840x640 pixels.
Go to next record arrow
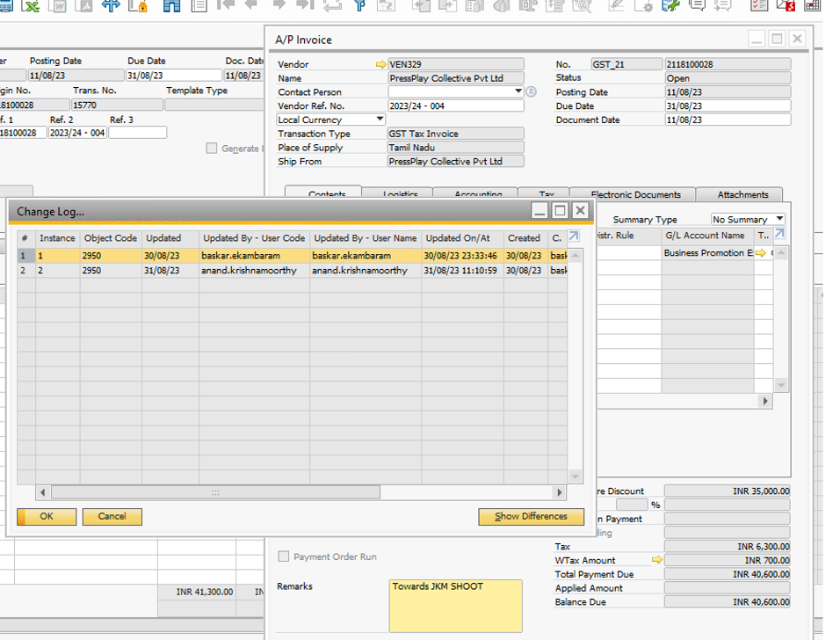(x=279, y=5)
